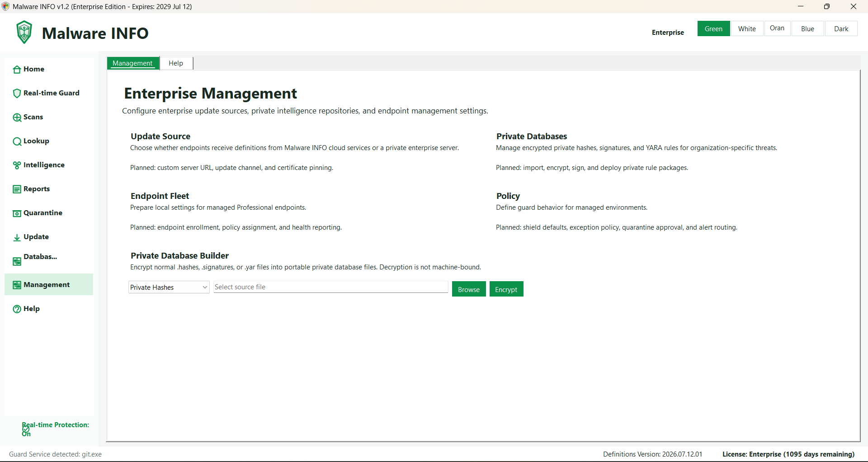The image size is (868, 462).
Task: Click License: Enterprise days remaining status
Action: (788, 454)
